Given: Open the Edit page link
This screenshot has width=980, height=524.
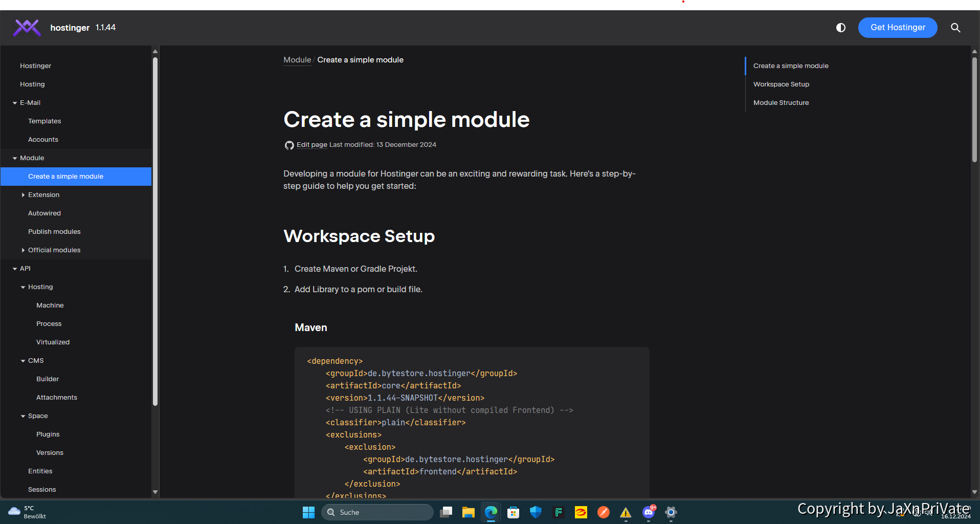Looking at the screenshot, I should click(x=311, y=145).
